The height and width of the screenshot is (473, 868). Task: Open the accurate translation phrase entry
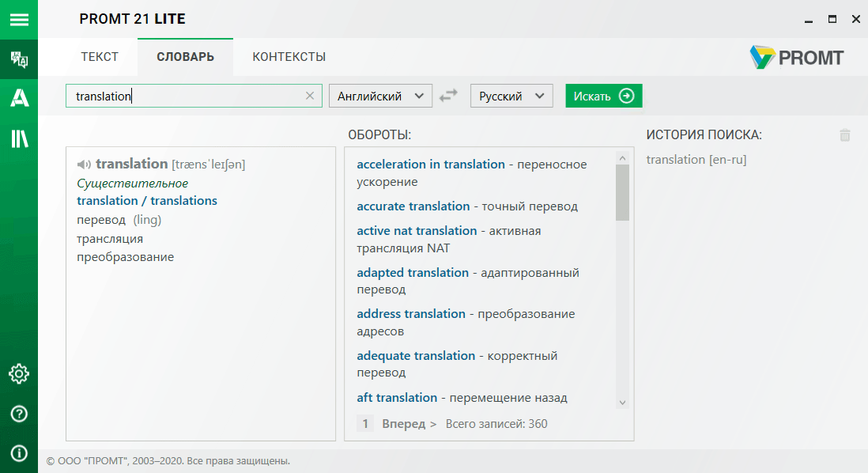click(413, 206)
